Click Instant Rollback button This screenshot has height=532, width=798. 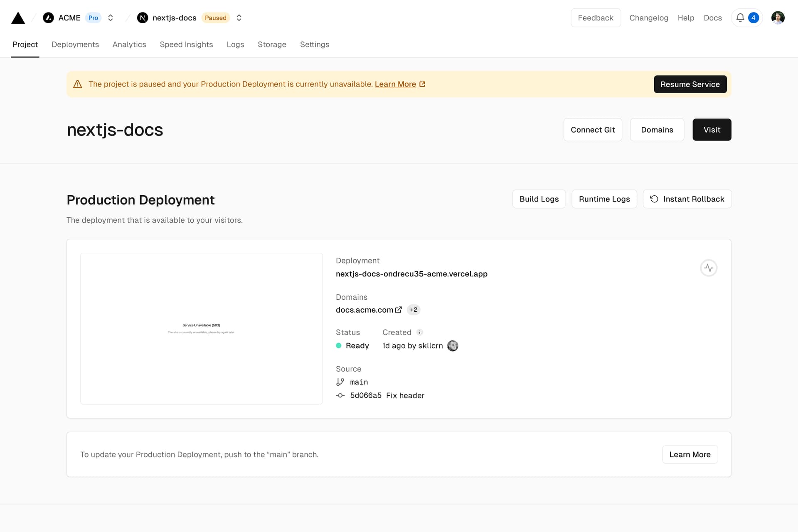(x=687, y=199)
